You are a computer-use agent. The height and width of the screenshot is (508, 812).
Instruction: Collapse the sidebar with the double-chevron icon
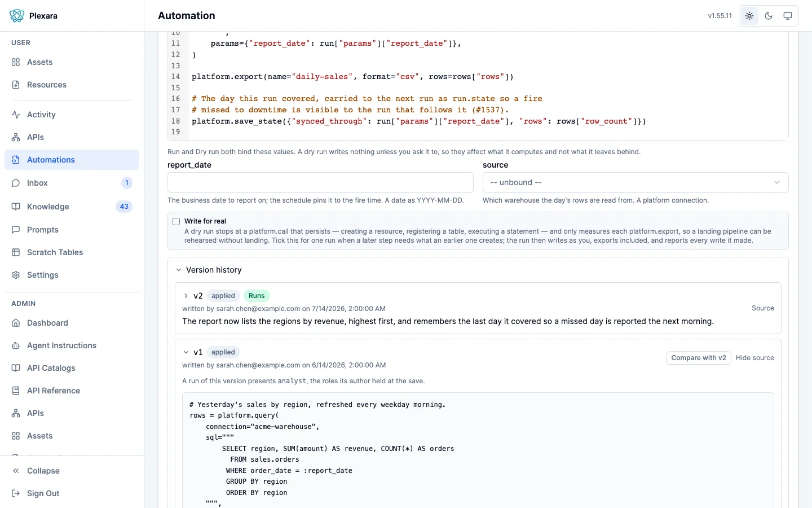click(16, 471)
